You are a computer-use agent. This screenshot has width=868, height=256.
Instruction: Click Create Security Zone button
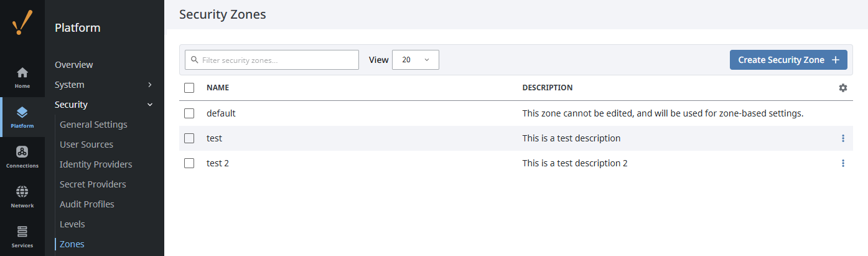click(x=788, y=60)
